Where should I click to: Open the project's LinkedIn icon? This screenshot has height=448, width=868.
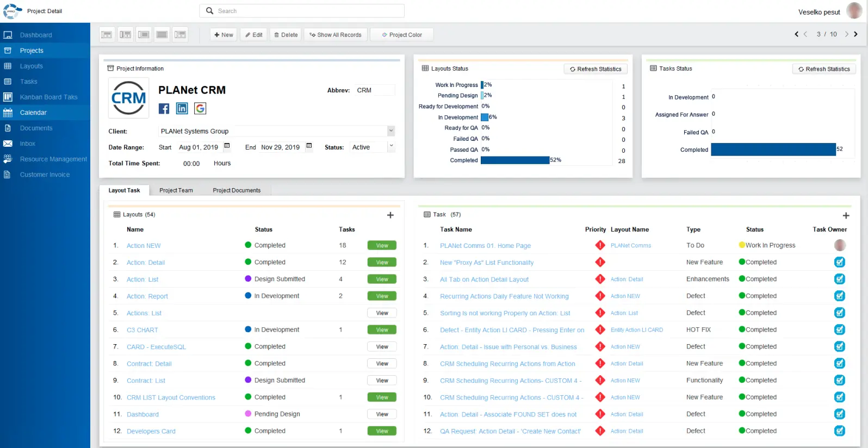tap(182, 109)
